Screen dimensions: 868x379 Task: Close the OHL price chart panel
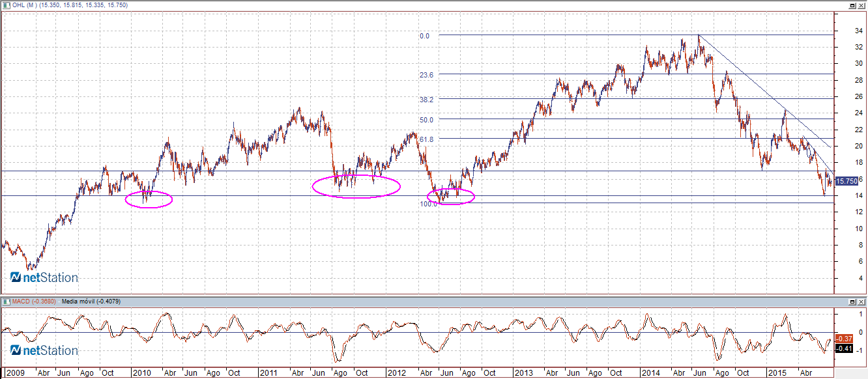click(x=861, y=5)
